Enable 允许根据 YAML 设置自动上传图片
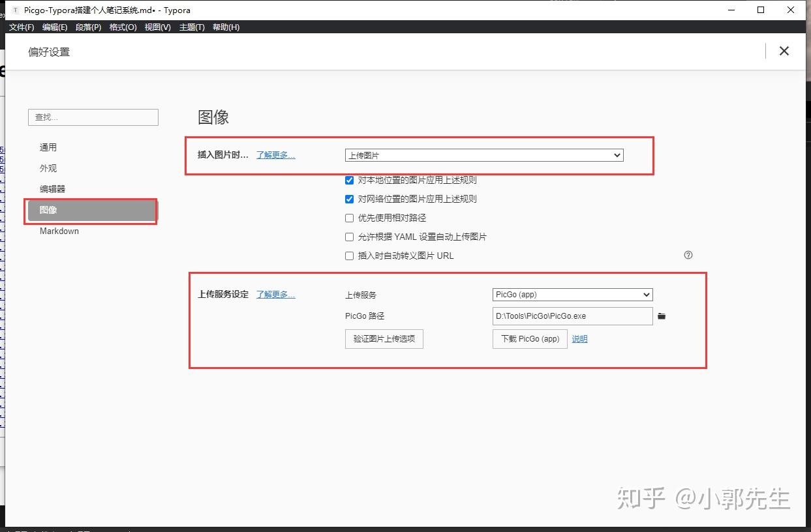The width and height of the screenshot is (811, 532). [x=349, y=237]
